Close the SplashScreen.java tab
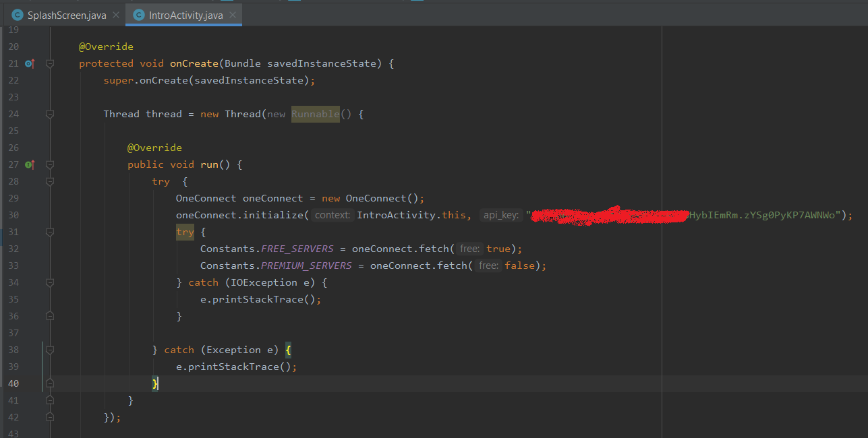The image size is (868, 438). [115, 15]
